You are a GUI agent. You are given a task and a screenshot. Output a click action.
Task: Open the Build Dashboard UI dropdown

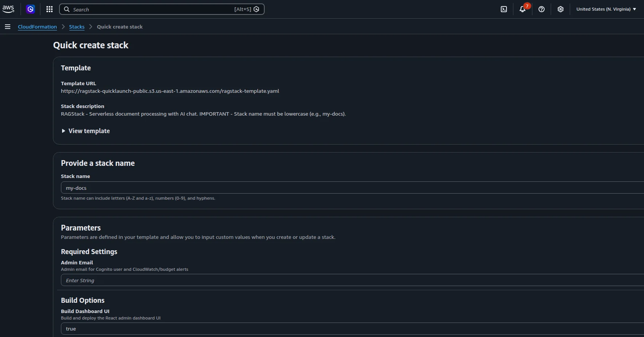coord(352,329)
